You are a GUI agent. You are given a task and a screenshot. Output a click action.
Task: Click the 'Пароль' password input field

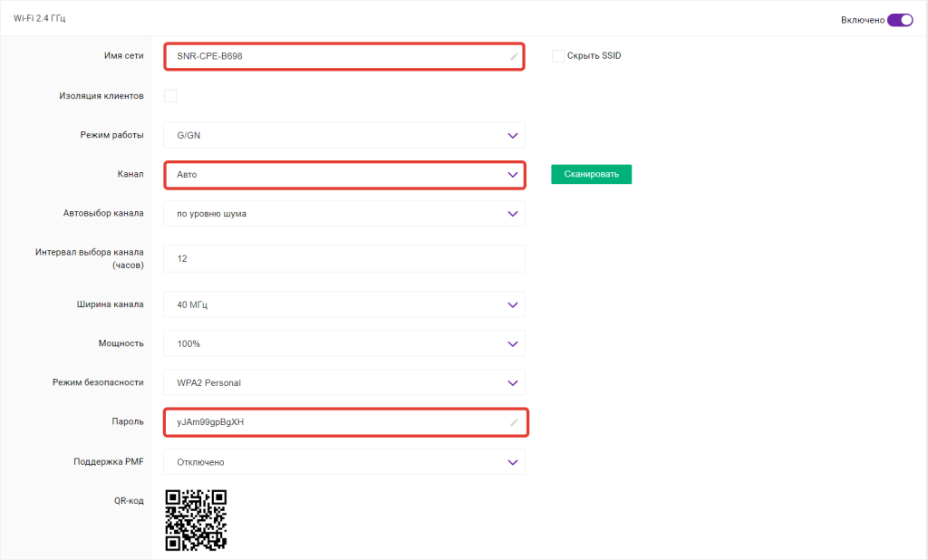point(345,422)
